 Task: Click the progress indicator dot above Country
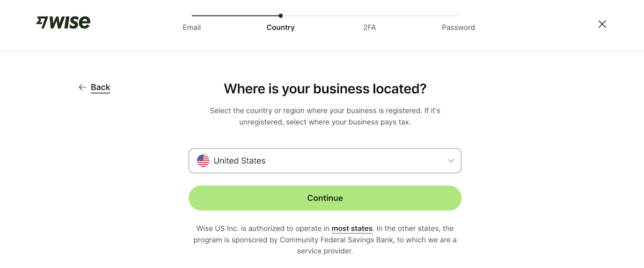pyautogui.click(x=281, y=16)
